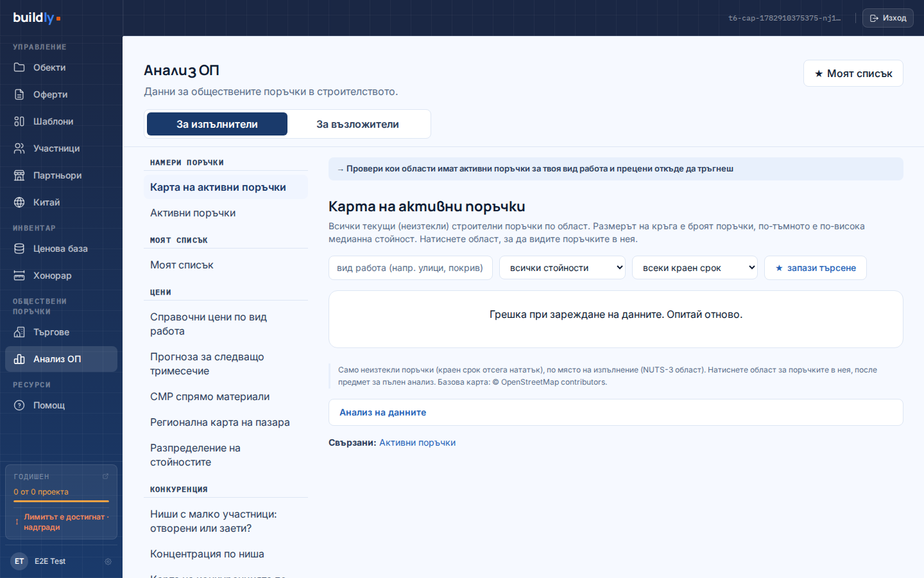
Task: Open Хонорар icon in sidebar
Action: (19, 276)
